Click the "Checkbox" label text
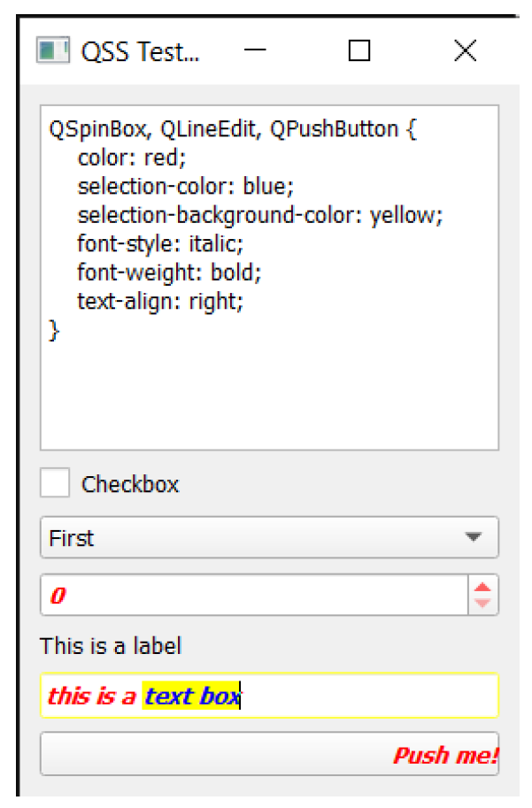 click(x=130, y=484)
